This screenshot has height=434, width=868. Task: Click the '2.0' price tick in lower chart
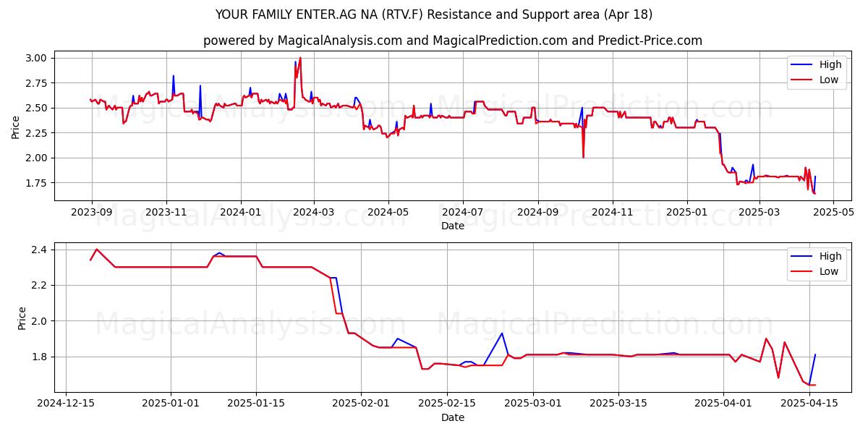(39, 321)
